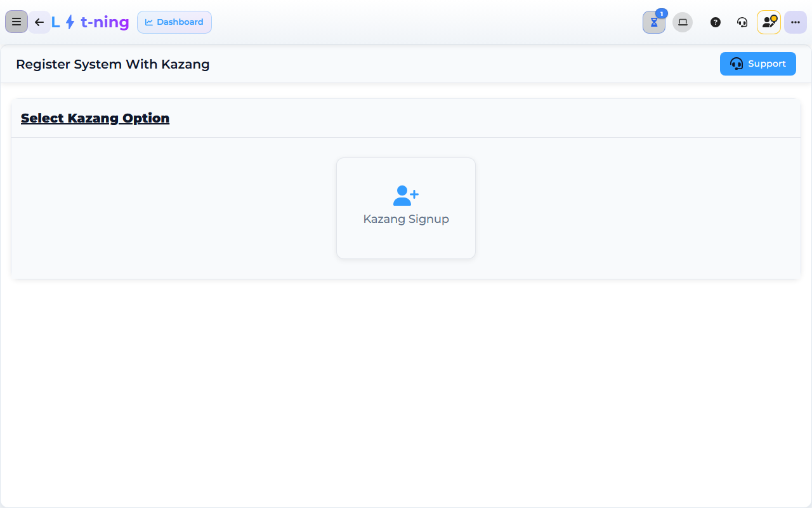Image resolution: width=812 pixels, height=508 pixels.
Task: Open the three-dots more options menu
Action: (x=796, y=22)
